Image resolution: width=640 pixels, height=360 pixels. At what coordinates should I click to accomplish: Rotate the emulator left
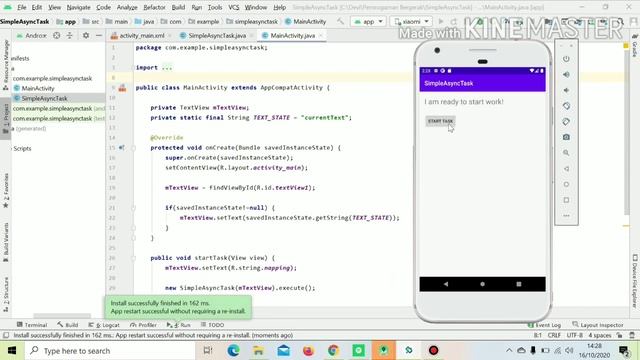pyautogui.click(x=566, y=106)
